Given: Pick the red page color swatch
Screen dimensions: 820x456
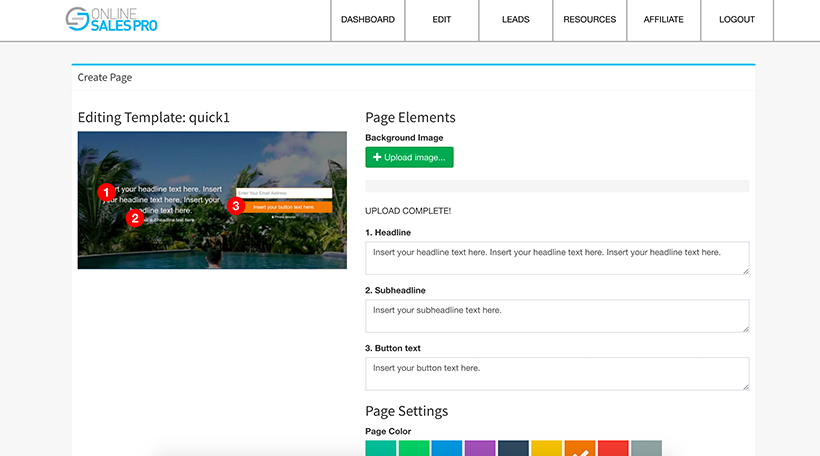Looking at the screenshot, I should click(x=612, y=449).
